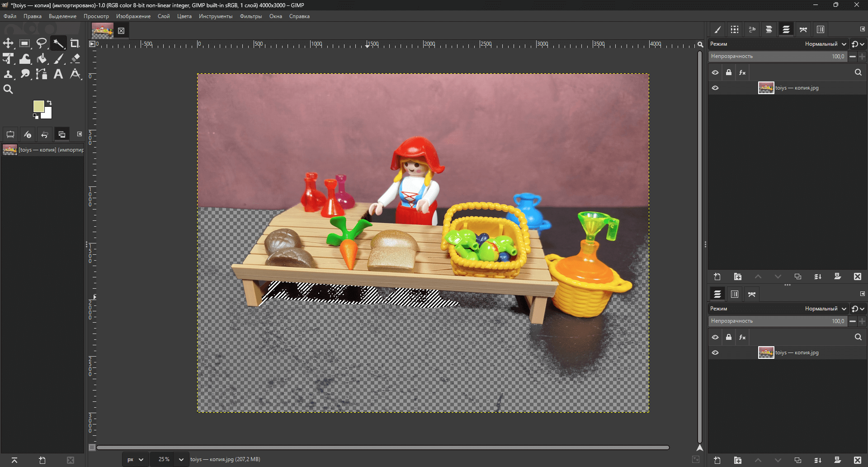Add layer mask in bottom Layers panel
The height and width of the screenshot is (467, 868).
pyautogui.click(x=838, y=460)
